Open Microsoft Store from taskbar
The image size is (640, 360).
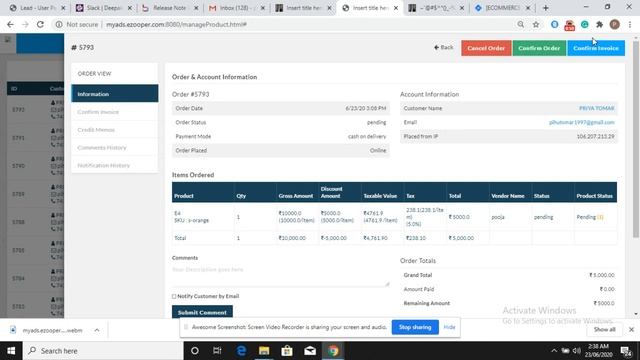[x=287, y=351]
